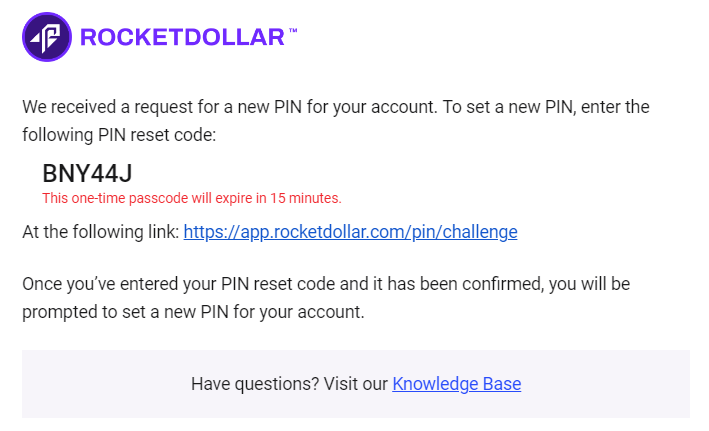Click the BNY44J reset code
709x431 pixels.
click(88, 174)
